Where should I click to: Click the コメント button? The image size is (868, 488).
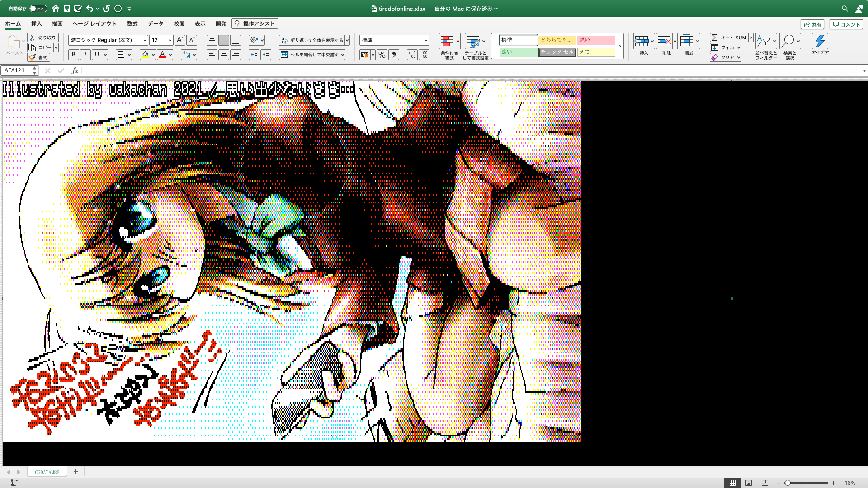pos(846,24)
